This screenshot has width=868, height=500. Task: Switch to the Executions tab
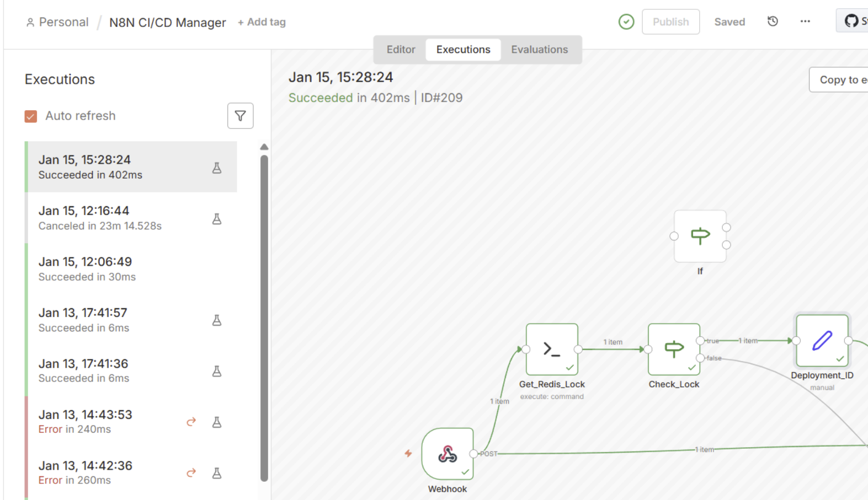(x=463, y=50)
